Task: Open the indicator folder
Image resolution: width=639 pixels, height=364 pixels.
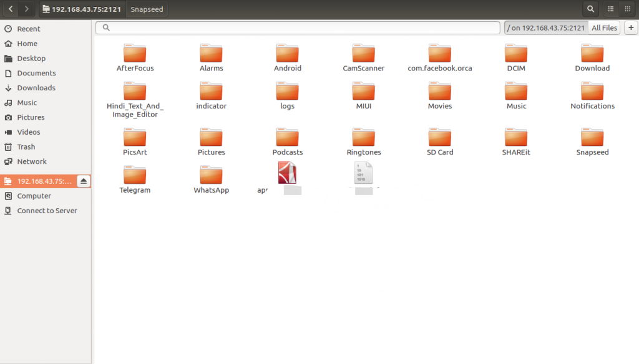Action: point(211,96)
